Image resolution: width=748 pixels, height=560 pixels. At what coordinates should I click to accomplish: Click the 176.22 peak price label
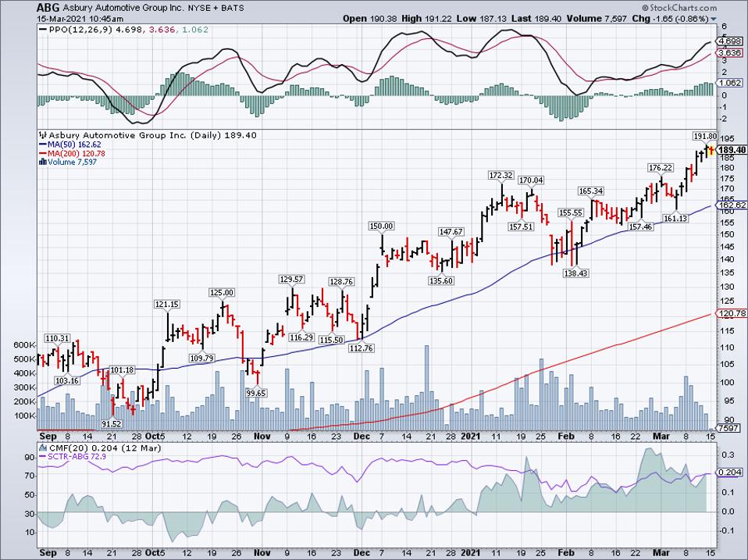pyautogui.click(x=661, y=168)
